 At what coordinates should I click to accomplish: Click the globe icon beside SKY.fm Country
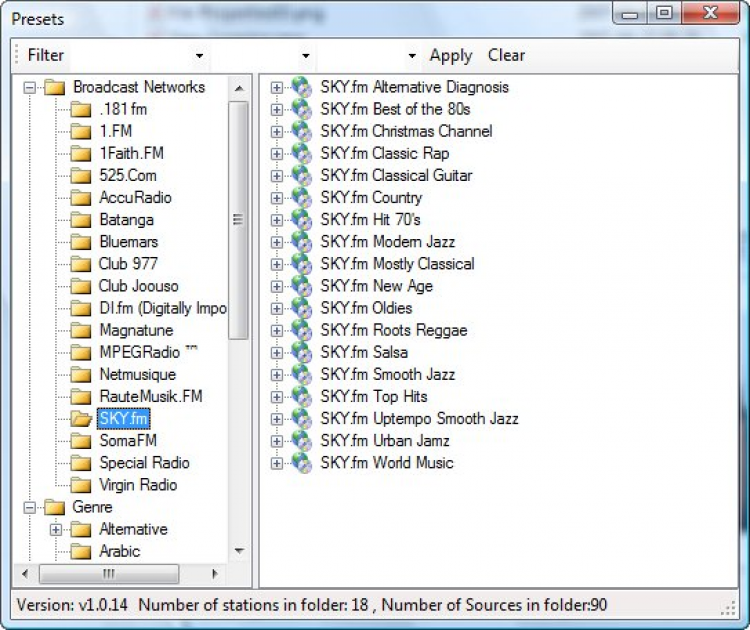pos(302,198)
